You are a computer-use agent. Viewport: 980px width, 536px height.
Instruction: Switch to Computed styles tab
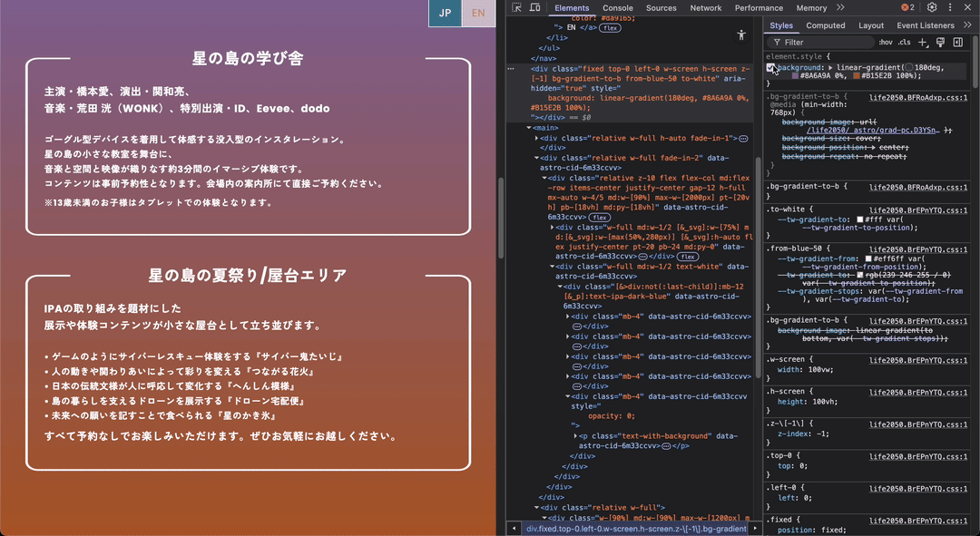click(x=825, y=25)
